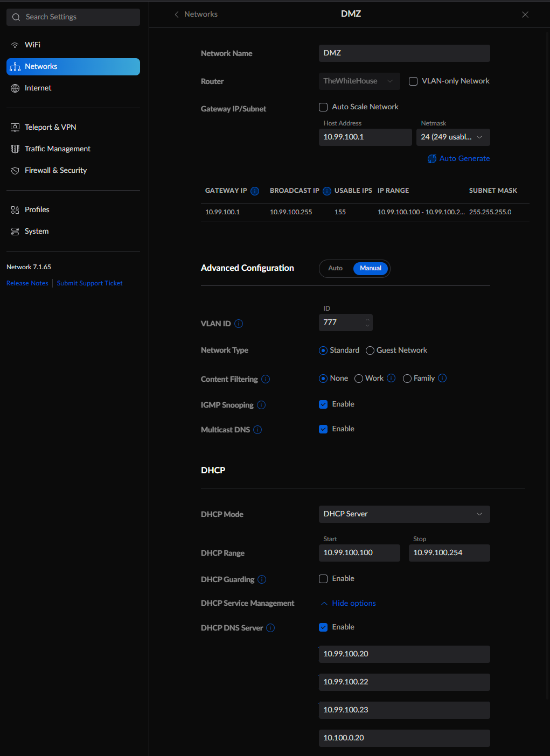Click the Broadcast IP info icon
This screenshot has width=550, height=756.
(326, 191)
